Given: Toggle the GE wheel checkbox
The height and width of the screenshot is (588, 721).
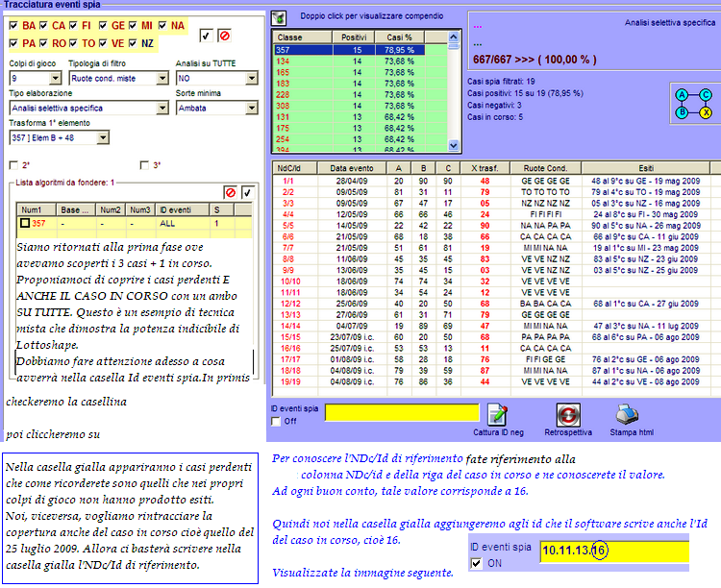Looking at the screenshot, I should [103, 25].
